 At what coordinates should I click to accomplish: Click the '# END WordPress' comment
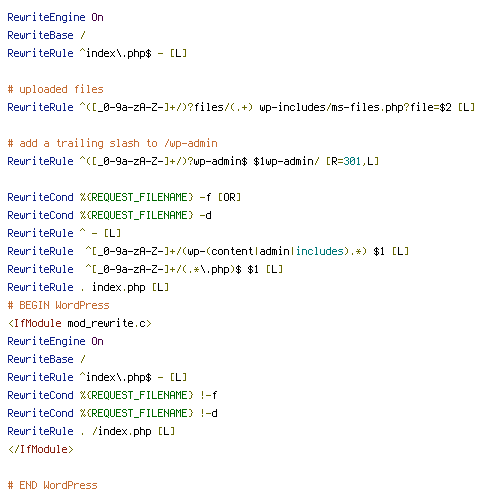pyautogui.click(x=52, y=485)
